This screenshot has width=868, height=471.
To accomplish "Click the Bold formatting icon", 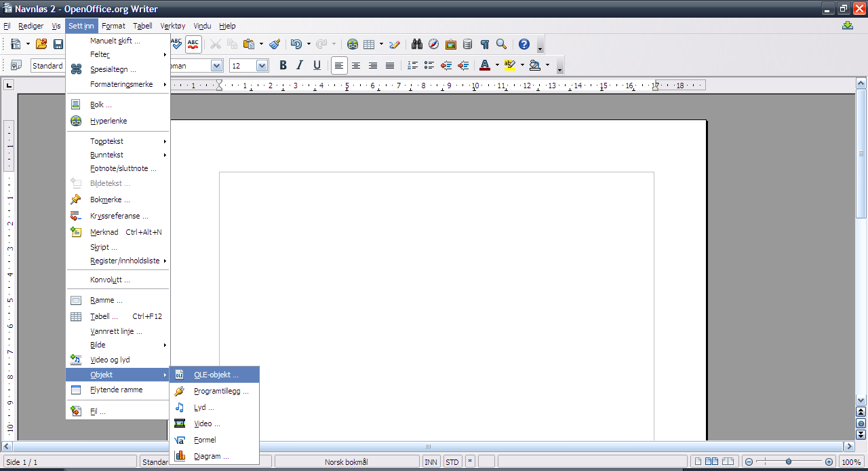I will 283,65.
